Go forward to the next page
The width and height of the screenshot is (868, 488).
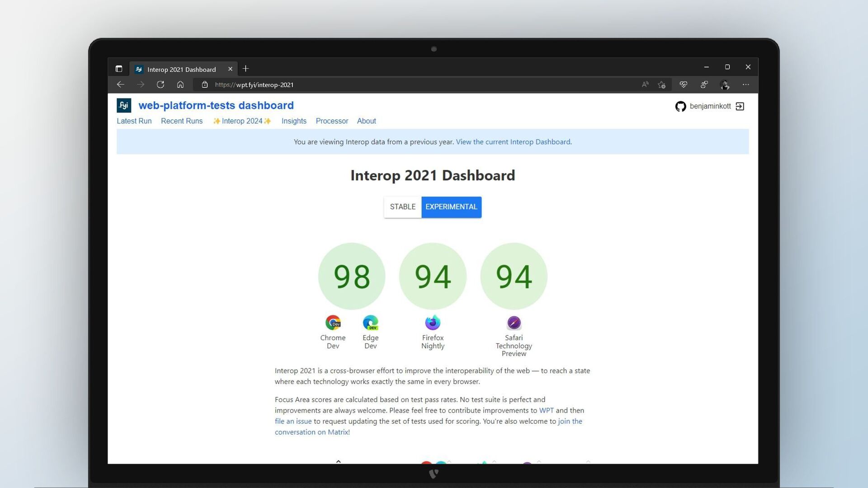point(141,84)
